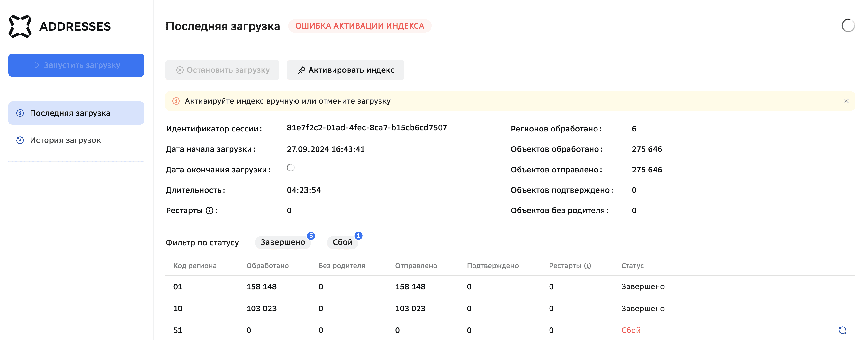Retry failed region 51 with refresh icon
This screenshot has height=340, width=868.
click(842, 330)
